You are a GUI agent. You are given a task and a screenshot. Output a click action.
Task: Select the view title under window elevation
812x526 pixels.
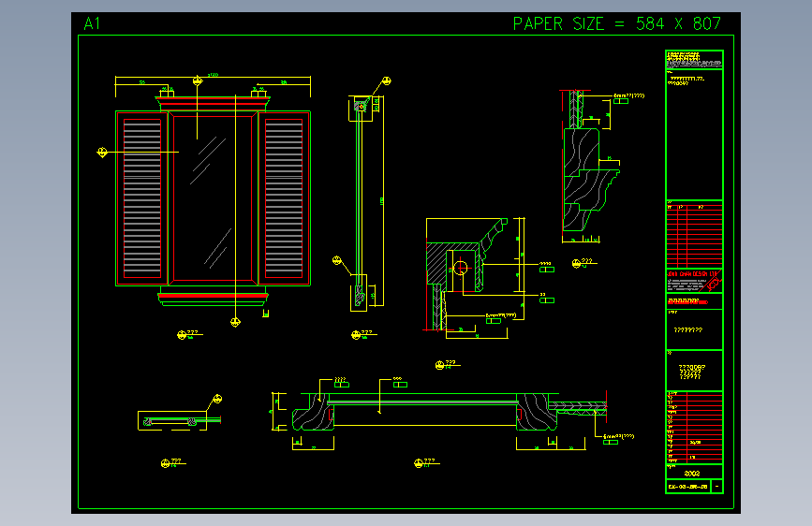coord(189,334)
